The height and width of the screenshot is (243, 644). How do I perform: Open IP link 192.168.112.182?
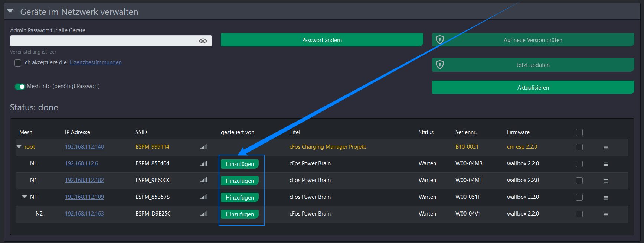pos(84,180)
